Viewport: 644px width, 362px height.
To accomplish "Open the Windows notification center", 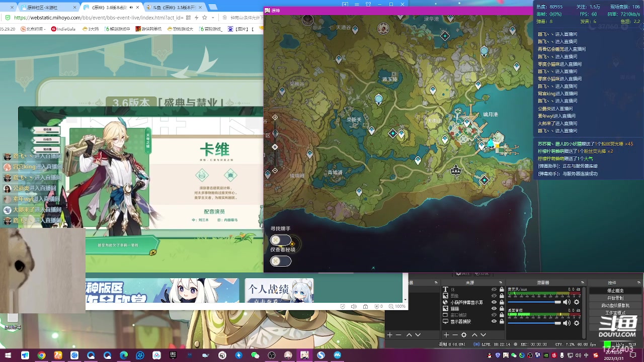I will pos(633,355).
